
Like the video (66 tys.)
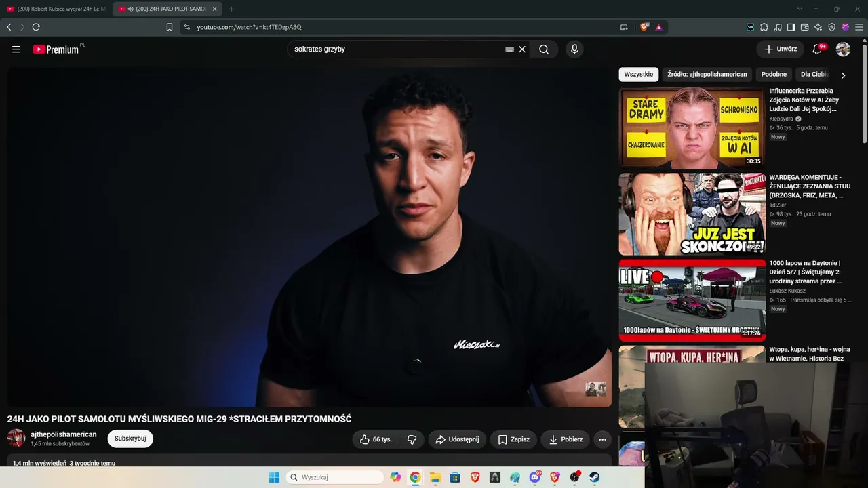[376, 439]
